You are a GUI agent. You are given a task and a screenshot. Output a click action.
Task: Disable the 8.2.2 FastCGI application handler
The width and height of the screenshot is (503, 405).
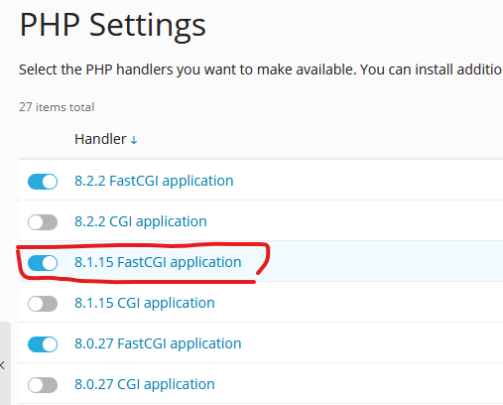pos(43,182)
